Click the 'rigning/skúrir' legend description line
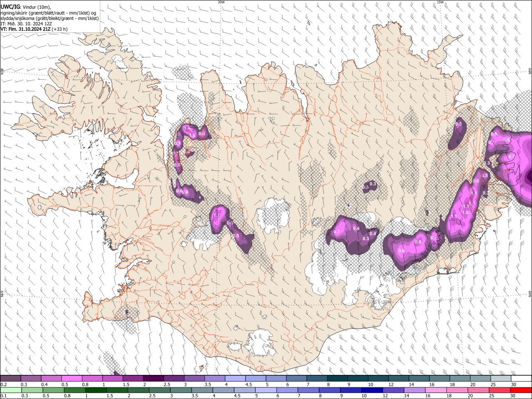 (48, 13)
